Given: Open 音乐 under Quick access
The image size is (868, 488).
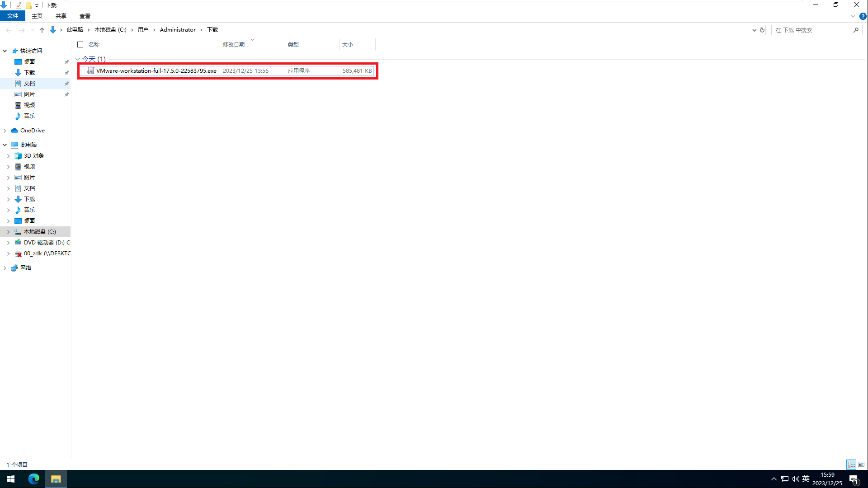Looking at the screenshot, I should click(29, 116).
